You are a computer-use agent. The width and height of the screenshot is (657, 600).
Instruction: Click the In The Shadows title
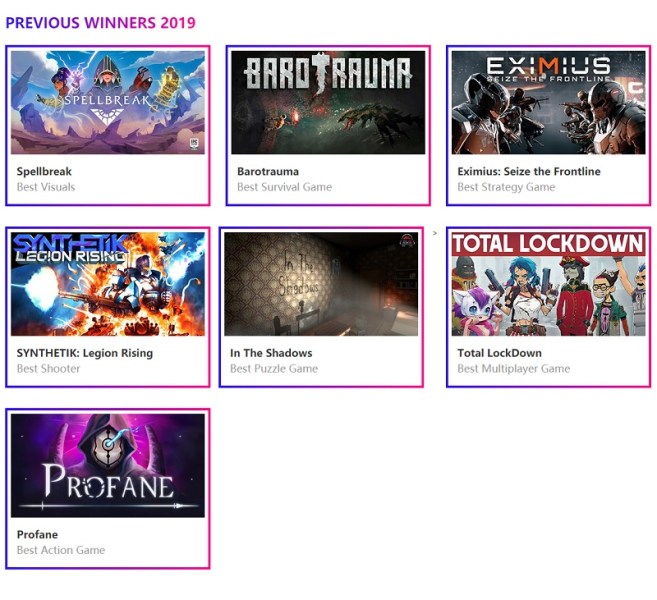271,353
